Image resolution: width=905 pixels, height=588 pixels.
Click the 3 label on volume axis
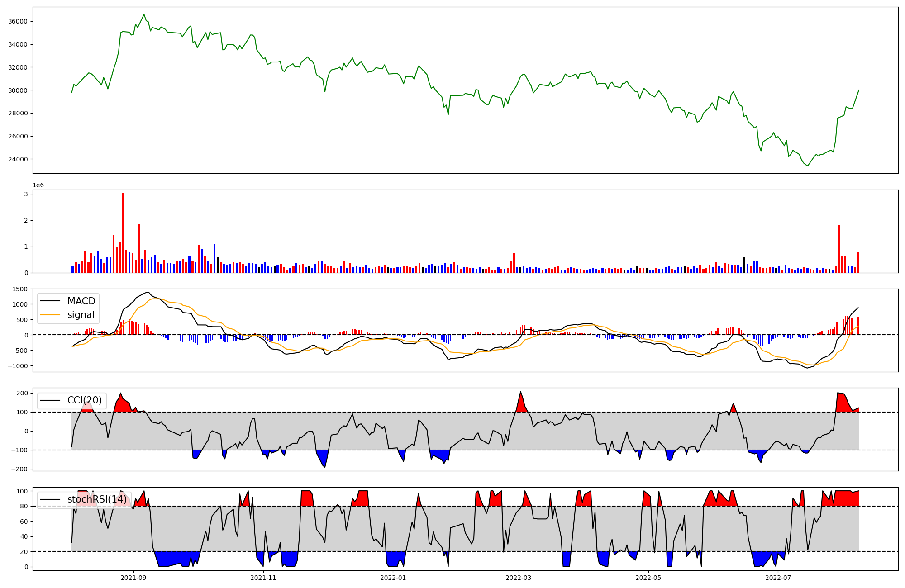[x=26, y=194]
